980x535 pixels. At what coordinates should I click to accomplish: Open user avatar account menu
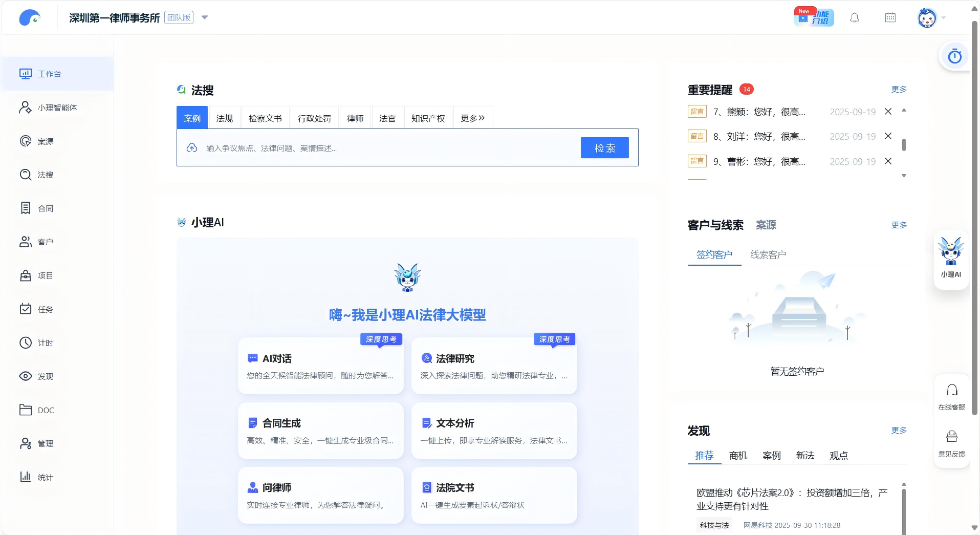tap(927, 18)
